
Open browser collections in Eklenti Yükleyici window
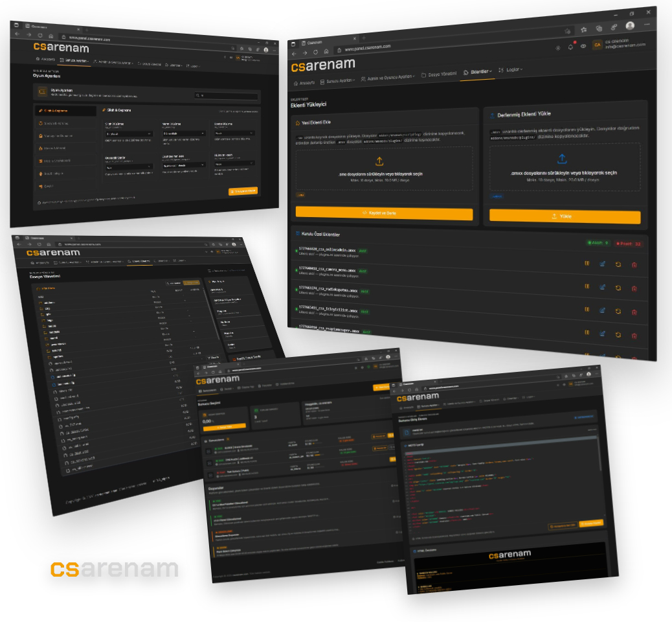[x=599, y=29]
